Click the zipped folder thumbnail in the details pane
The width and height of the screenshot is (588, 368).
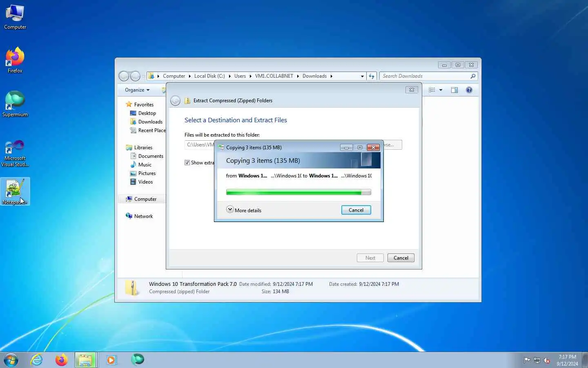[x=132, y=288]
